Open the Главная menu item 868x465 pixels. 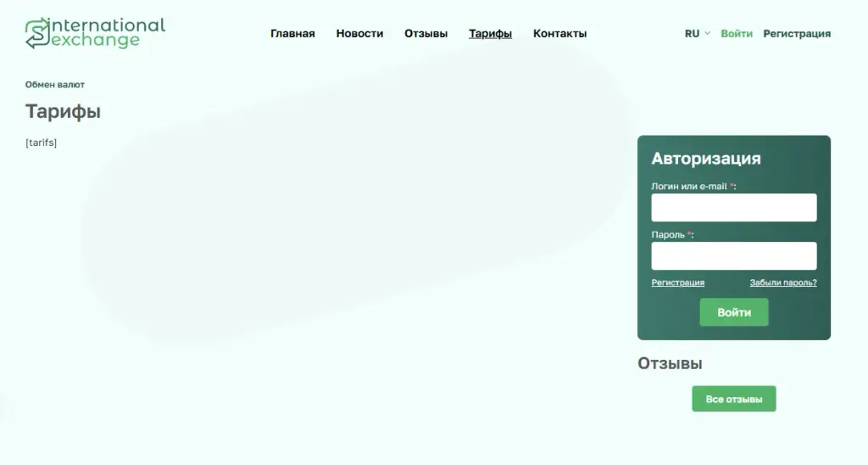point(292,34)
